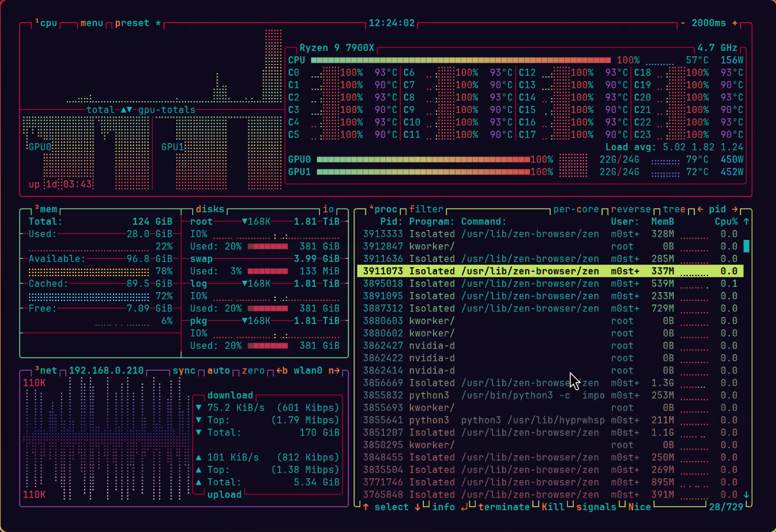The image size is (776, 532).
Task: Terminate the selected process
Action: click(x=504, y=507)
